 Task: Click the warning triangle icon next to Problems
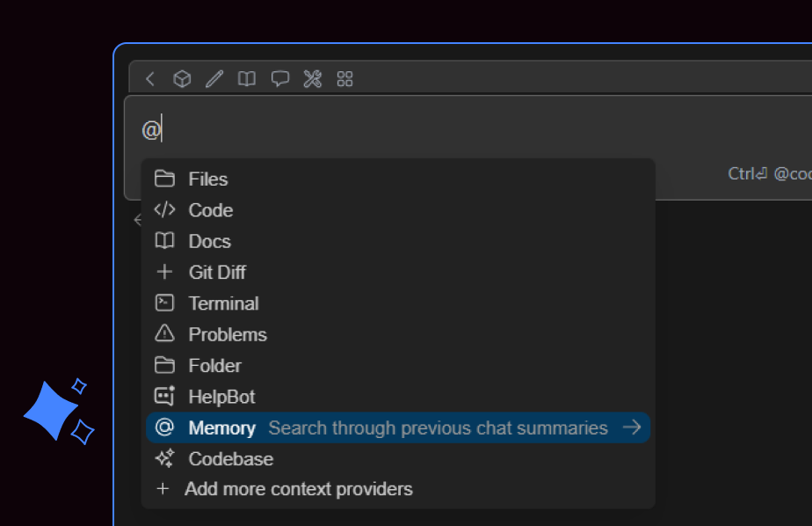165,334
